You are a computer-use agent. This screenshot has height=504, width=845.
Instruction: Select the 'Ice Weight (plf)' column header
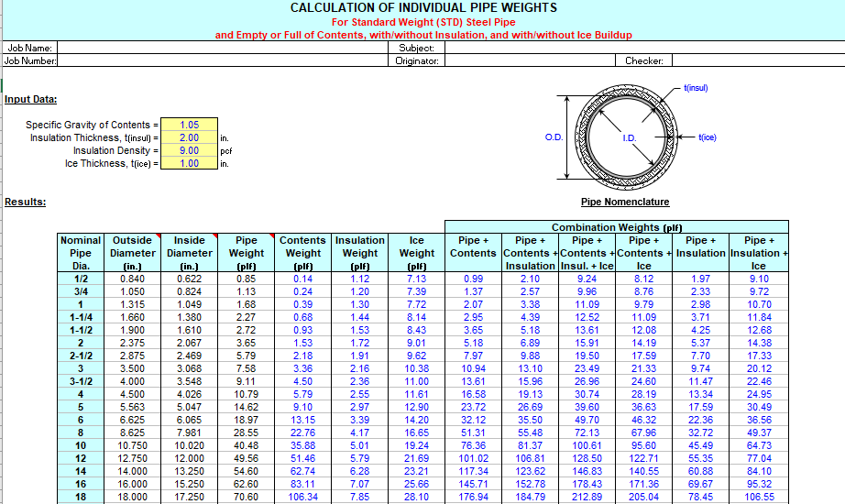tap(417, 253)
